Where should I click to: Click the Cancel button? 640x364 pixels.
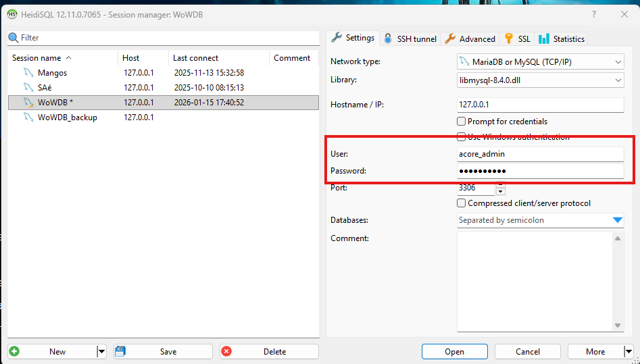(528, 351)
